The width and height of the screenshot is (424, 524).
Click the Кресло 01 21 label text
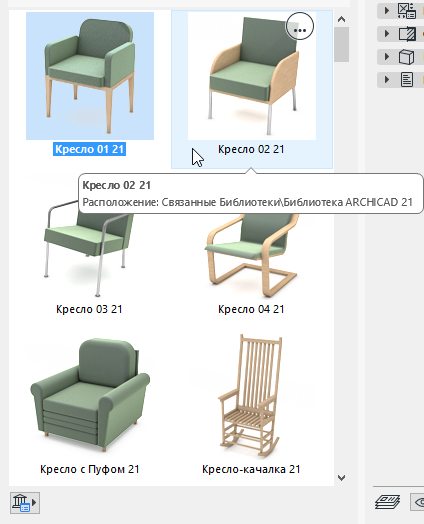click(x=90, y=149)
